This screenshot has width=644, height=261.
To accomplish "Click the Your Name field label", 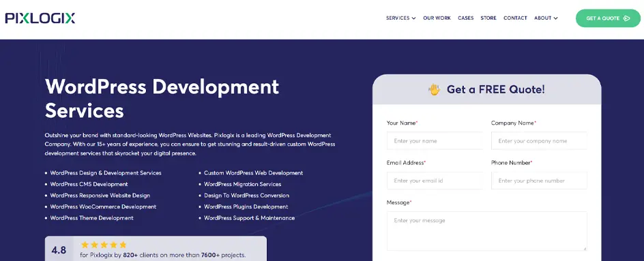I will click(x=402, y=123).
